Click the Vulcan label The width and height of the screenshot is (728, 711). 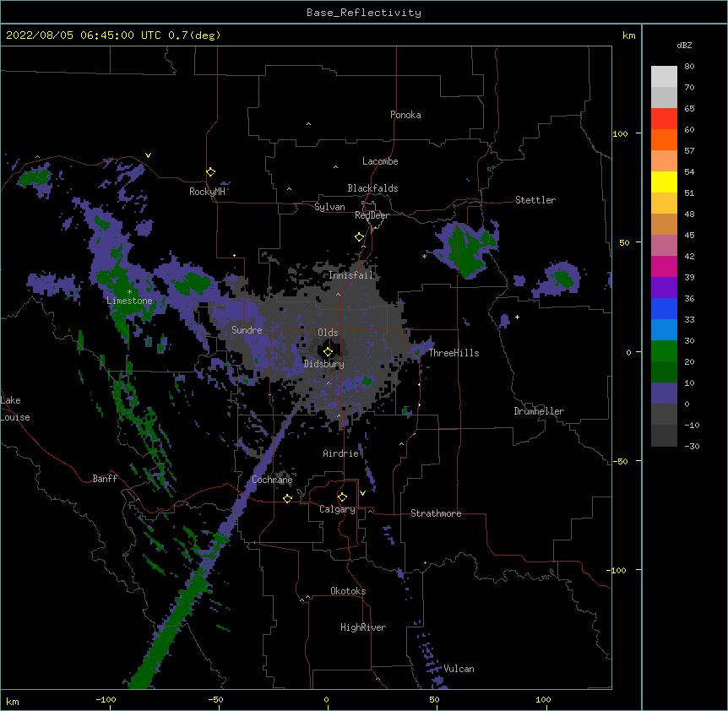(459, 669)
